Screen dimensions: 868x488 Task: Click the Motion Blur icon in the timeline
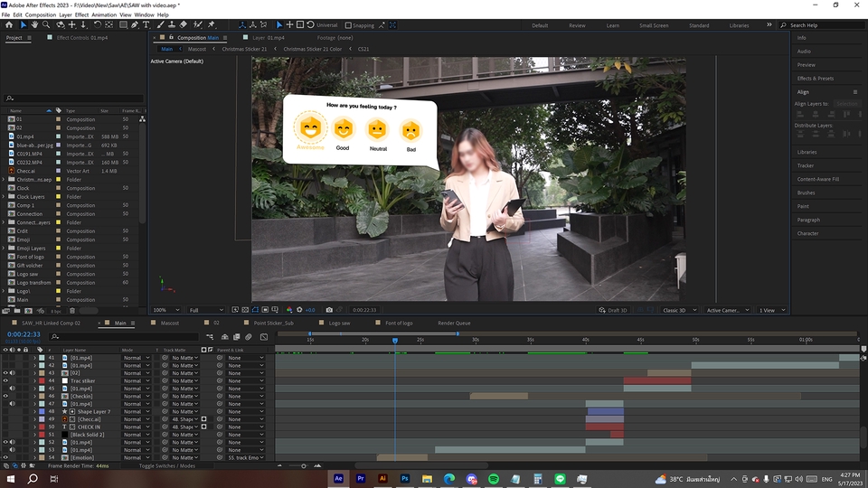point(249,336)
